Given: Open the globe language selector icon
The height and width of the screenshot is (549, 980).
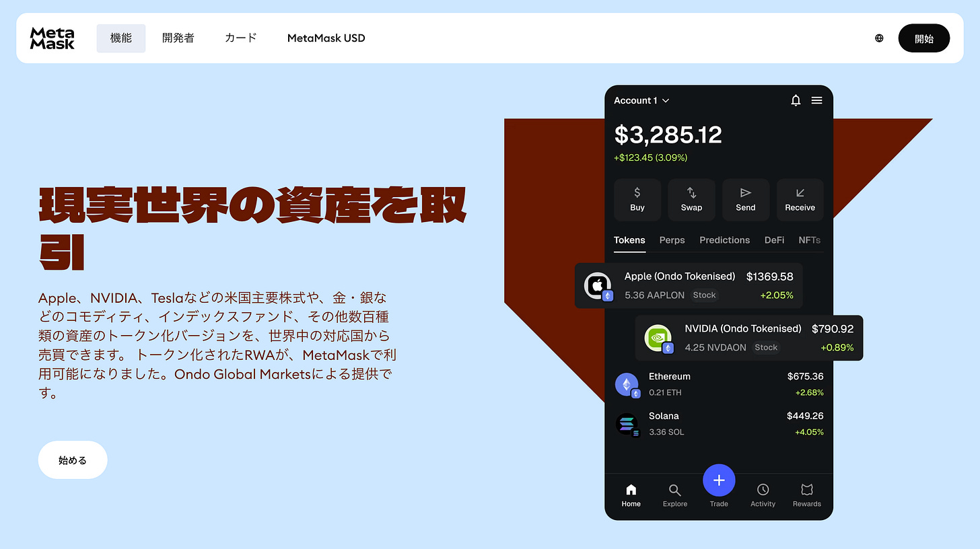Looking at the screenshot, I should [879, 38].
